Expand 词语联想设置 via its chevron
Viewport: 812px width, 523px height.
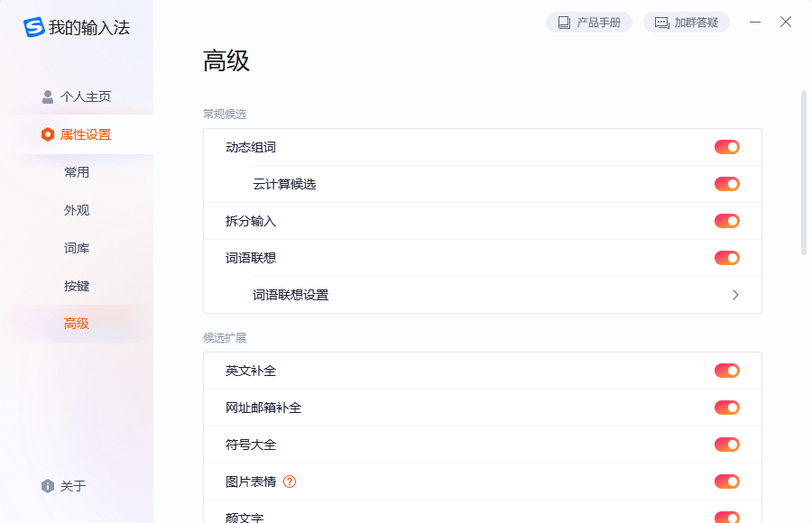(x=735, y=295)
